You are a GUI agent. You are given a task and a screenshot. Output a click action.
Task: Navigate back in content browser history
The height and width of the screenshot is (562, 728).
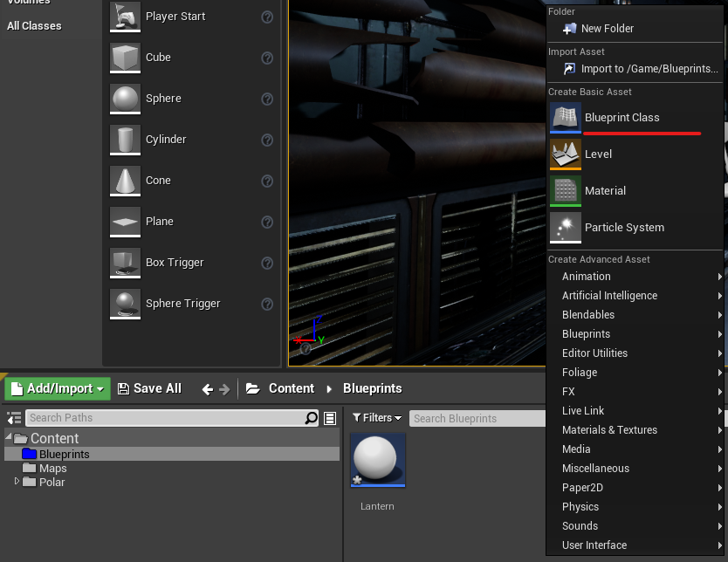click(x=208, y=389)
